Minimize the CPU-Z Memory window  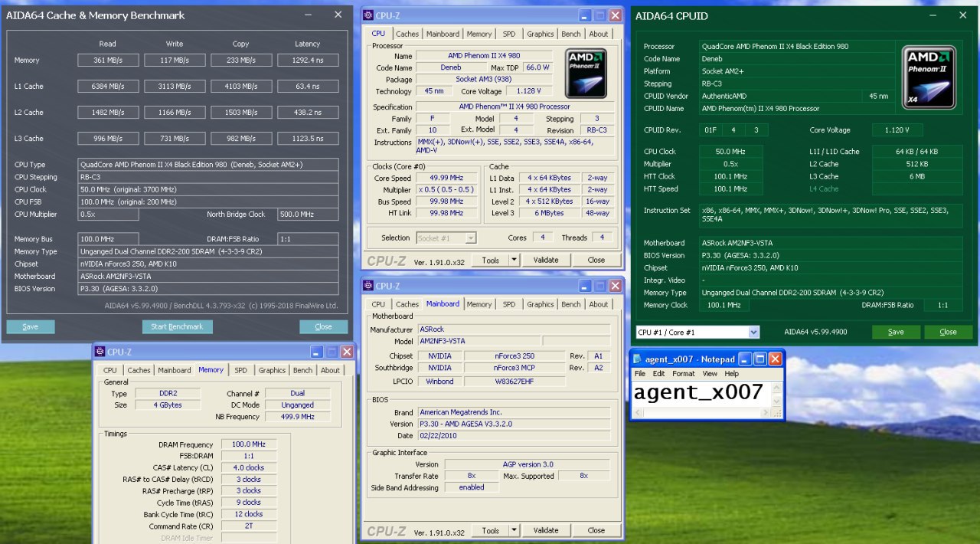317,352
